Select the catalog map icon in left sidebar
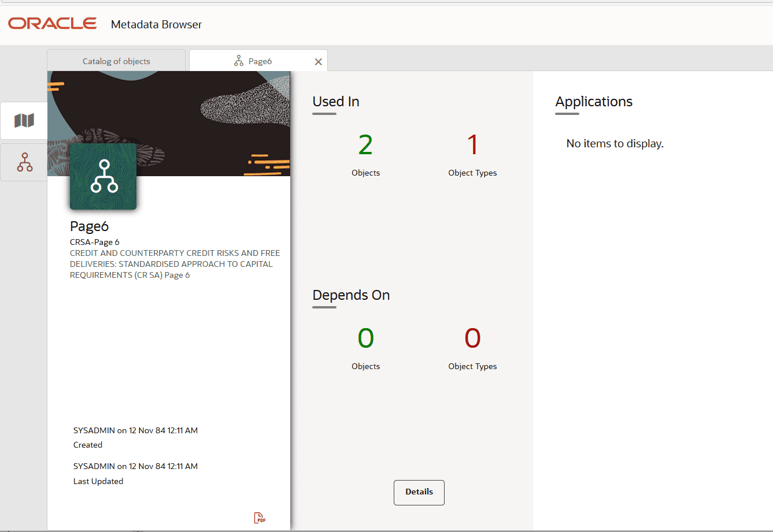The height and width of the screenshot is (532, 773). [24, 120]
